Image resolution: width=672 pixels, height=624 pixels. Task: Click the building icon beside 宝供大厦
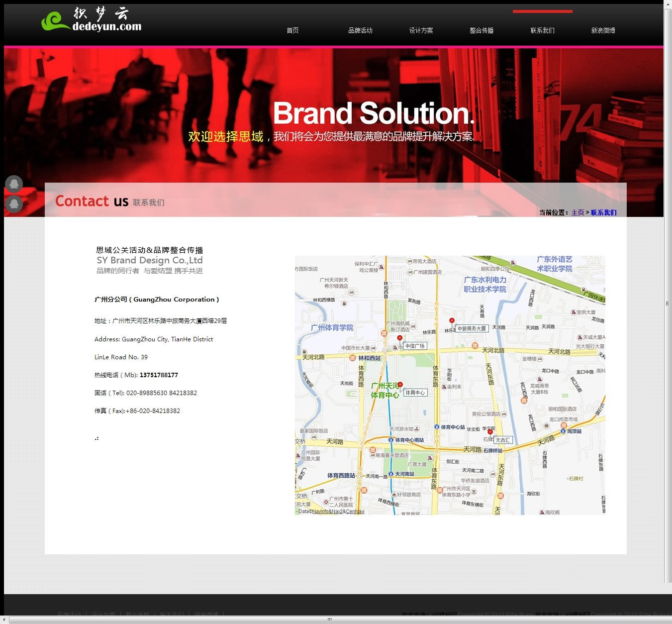point(573,312)
